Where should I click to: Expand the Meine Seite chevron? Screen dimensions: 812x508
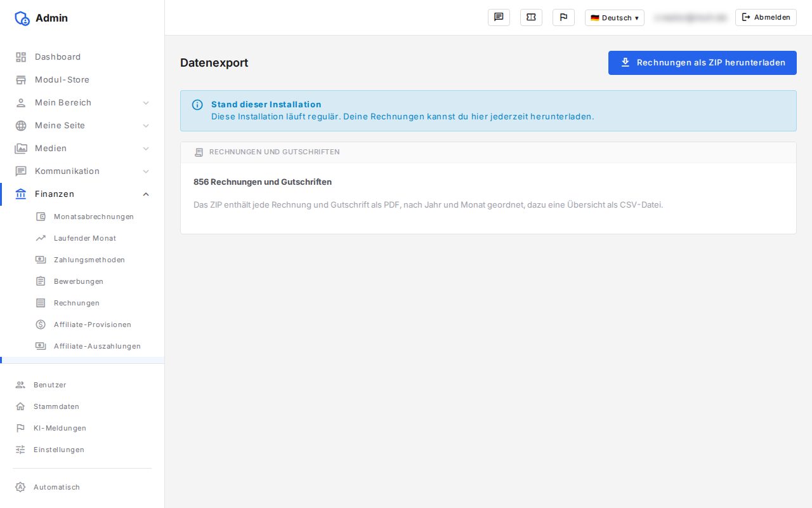pos(146,126)
